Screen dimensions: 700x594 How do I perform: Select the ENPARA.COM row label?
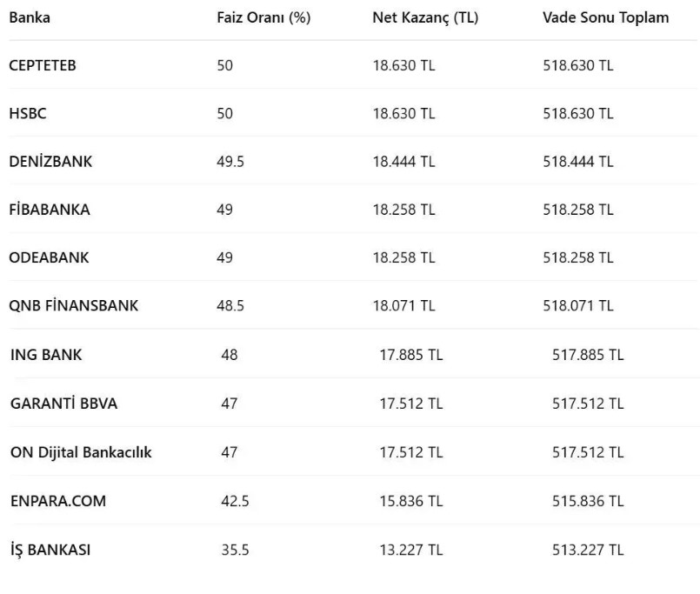click(x=58, y=501)
